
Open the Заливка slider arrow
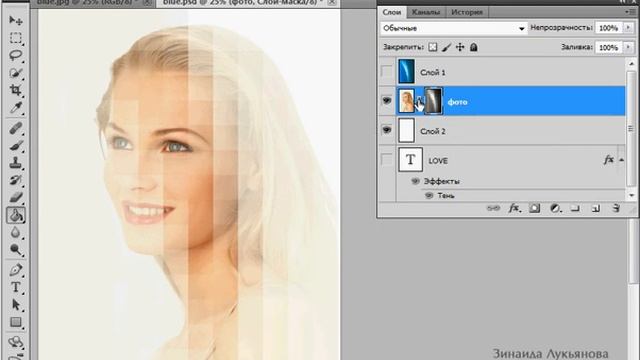[x=628, y=47]
